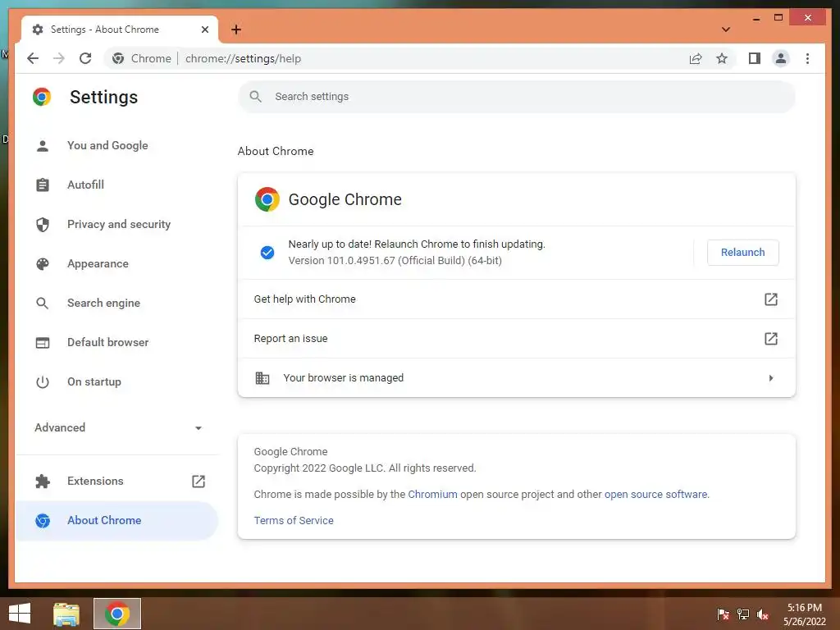This screenshot has height=630, width=840.
Task: Open File Explorer from the taskbar
Action: (66, 614)
